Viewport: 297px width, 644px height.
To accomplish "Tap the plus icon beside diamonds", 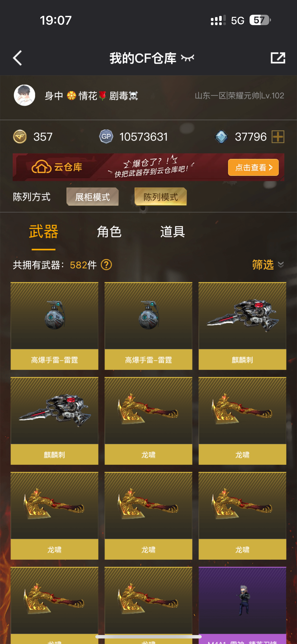I will [278, 137].
